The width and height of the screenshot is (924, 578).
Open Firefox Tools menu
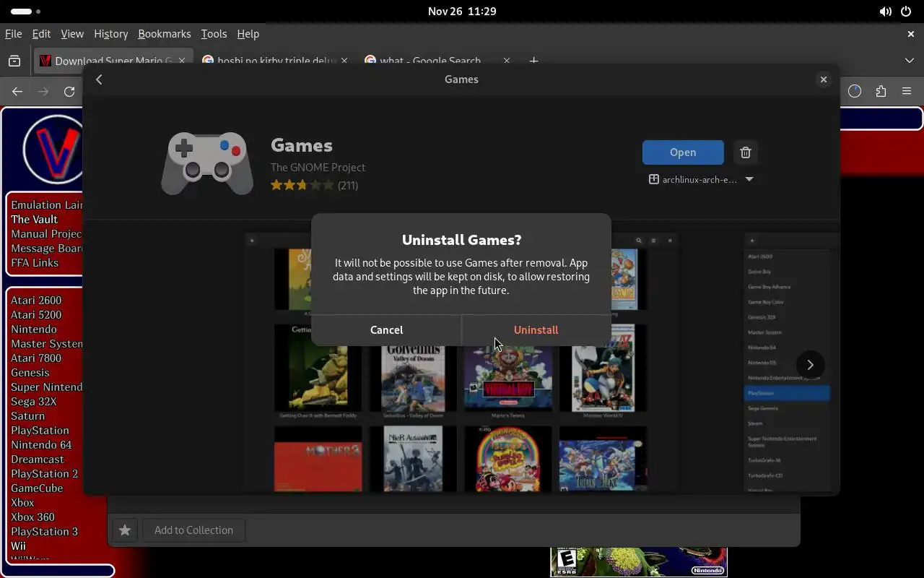[214, 34]
